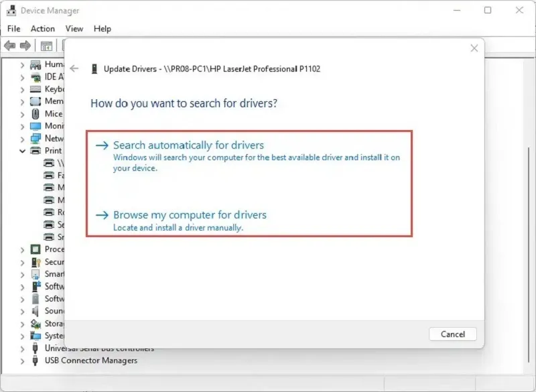This screenshot has width=536, height=392.
Task: Click the Mice category mouse icon
Action: pos(36,113)
